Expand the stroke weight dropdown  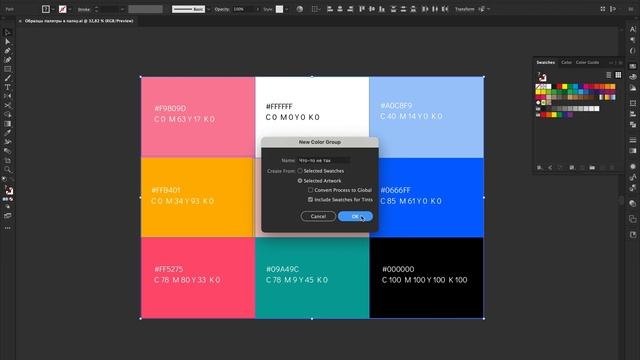pos(122,9)
